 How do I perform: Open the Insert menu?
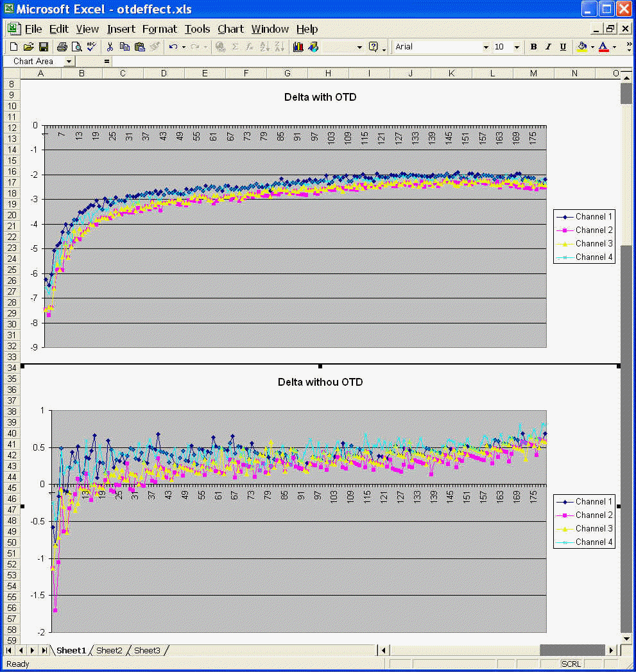pos(121,29)
